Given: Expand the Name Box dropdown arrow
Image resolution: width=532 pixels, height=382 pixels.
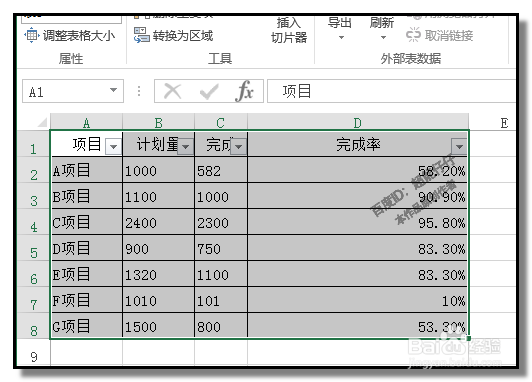Looking at the screenshot, I should (113, 90).
